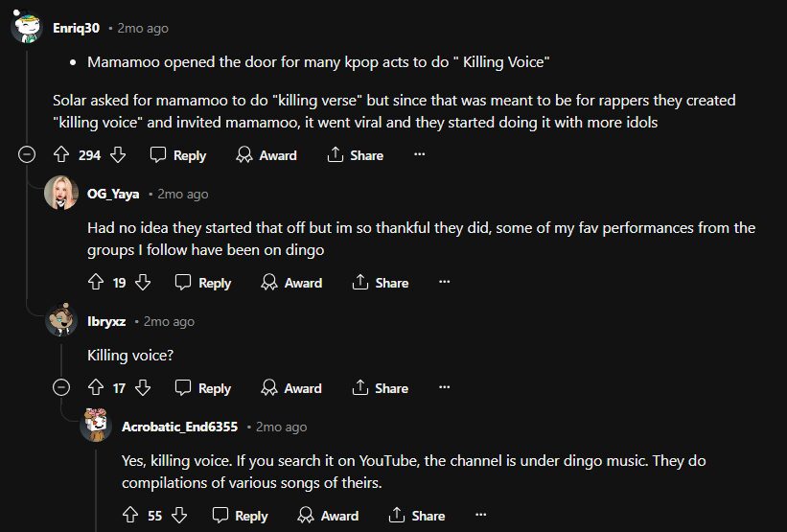
Task: Upvote Ibryxz's "Killing voice?" comment
Action: pyautogui.click(x=95, y=387)
